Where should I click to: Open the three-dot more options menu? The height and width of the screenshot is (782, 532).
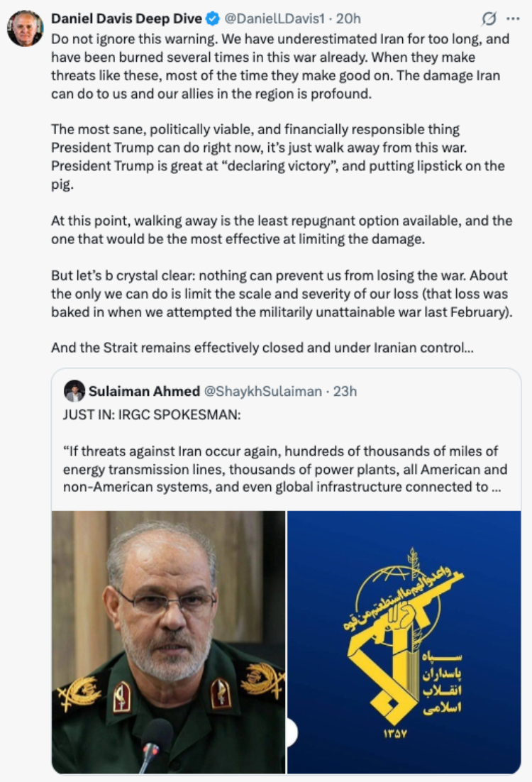[513, 18]
